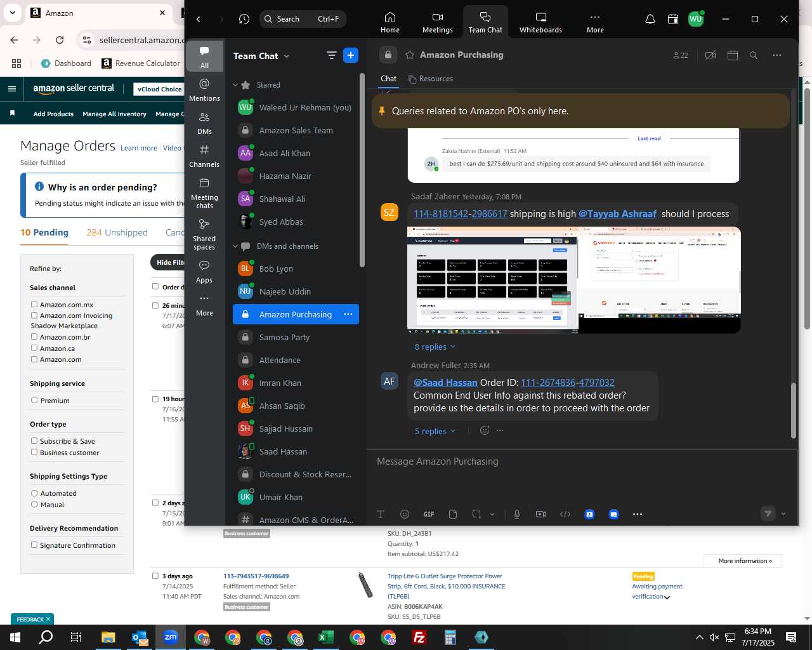Image resolution: width=812 pixels, height=650 pixels.
Task: Open the GIF picker
Action: (429, 514)
